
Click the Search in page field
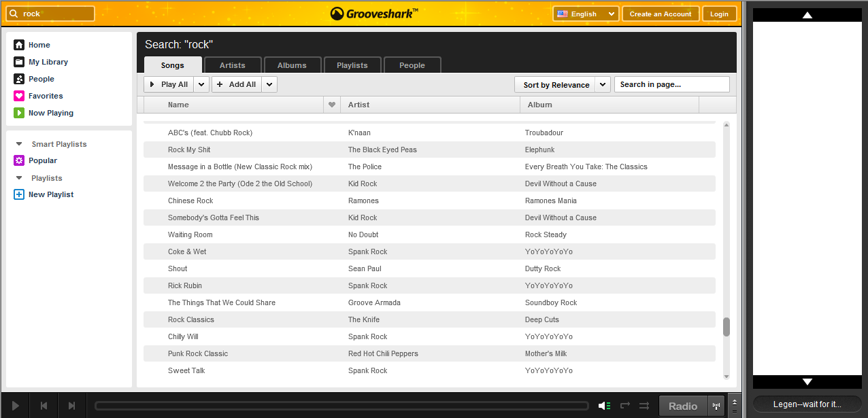(x=671, y=84)
